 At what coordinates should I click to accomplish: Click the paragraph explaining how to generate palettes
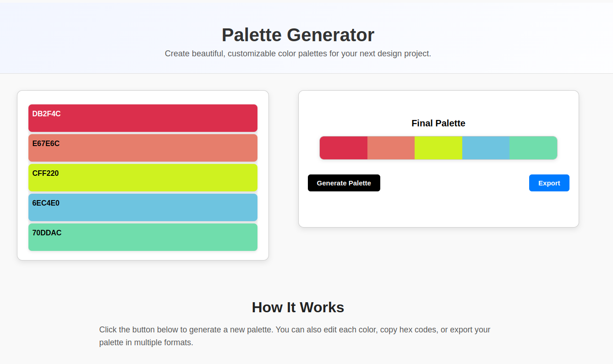click(295, 336)
